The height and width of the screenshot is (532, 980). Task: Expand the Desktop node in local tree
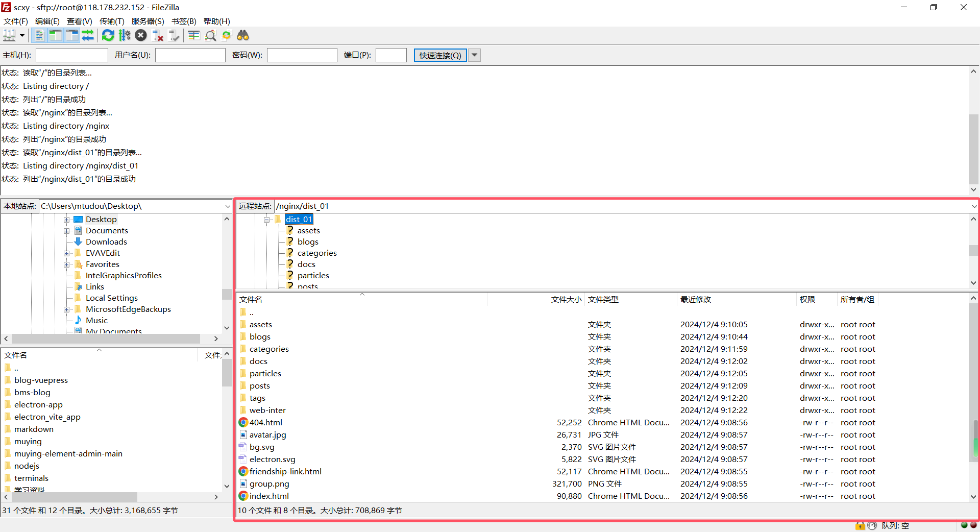(x=66, y=220)
